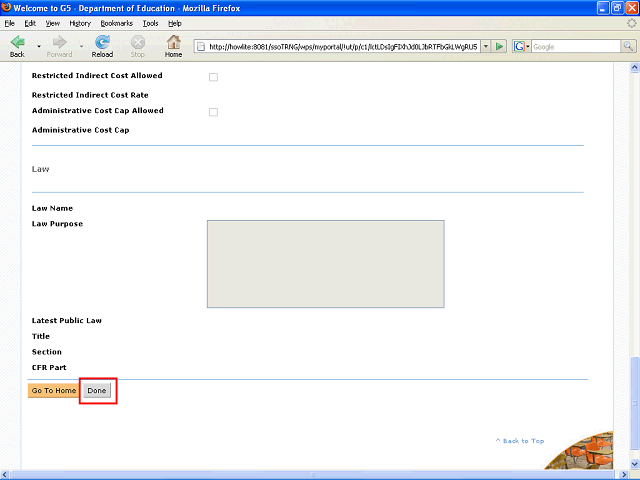The image size is (640, 480).
Task: Click the vertical scrollbar thumb
Action: (635, 403)
